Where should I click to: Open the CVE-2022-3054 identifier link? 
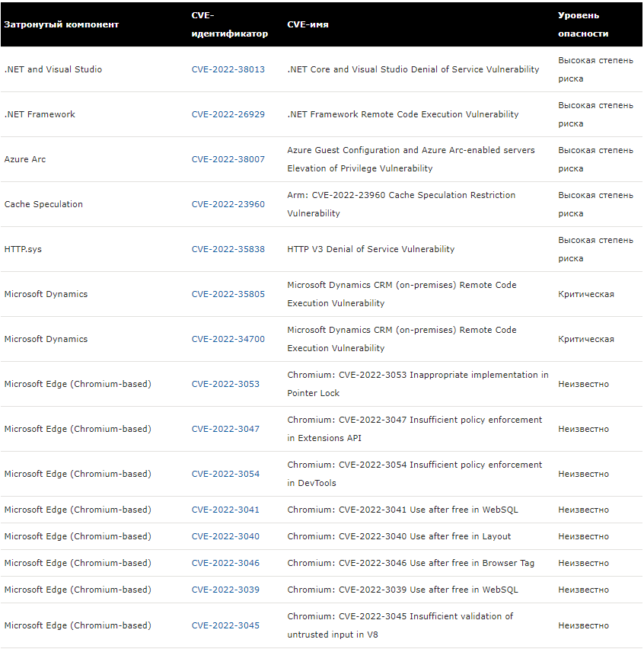(x=225, y=474)
